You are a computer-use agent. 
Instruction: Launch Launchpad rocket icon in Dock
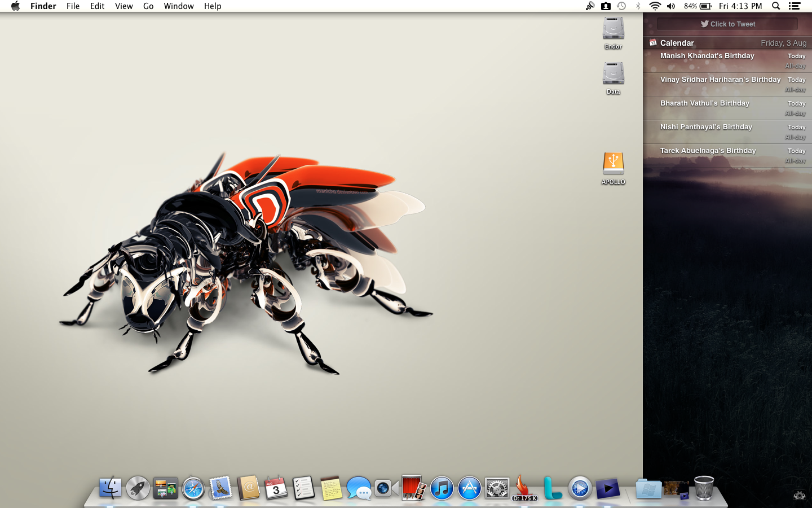138,488
